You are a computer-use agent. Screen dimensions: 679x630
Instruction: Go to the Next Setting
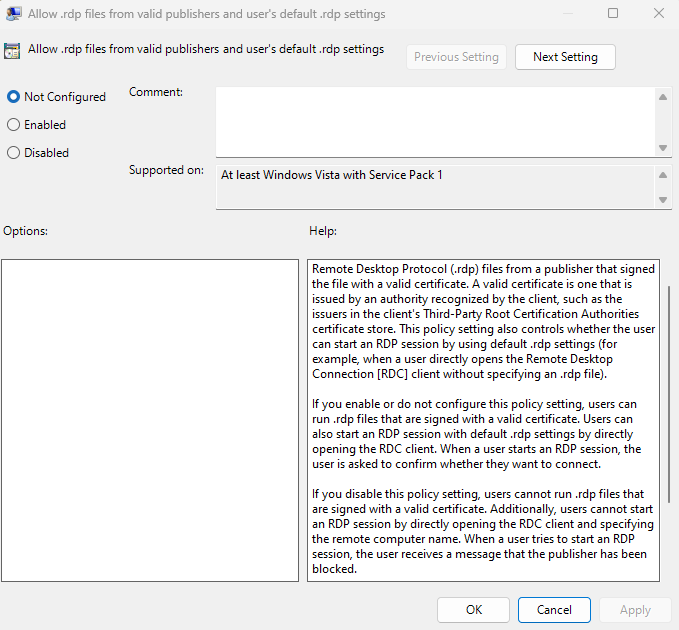tap(565, 57)
